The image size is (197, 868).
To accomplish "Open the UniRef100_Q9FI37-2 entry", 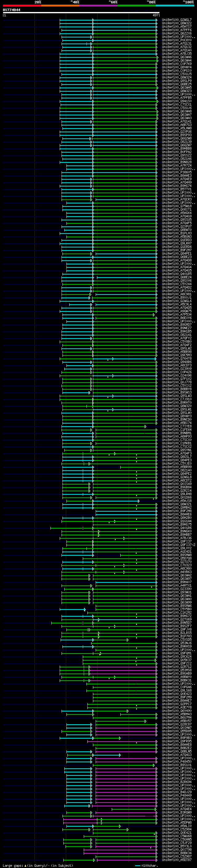I will pos(179,545).
